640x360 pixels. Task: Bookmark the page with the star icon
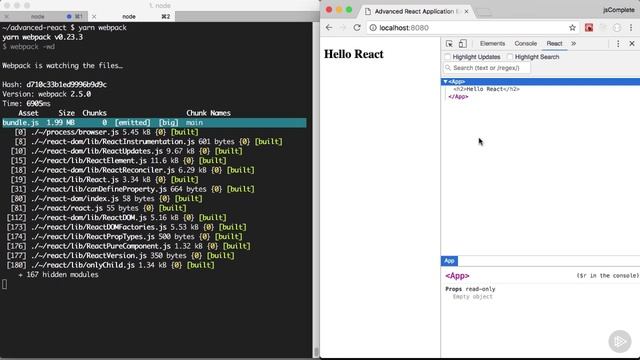click(x=572, y=27)
